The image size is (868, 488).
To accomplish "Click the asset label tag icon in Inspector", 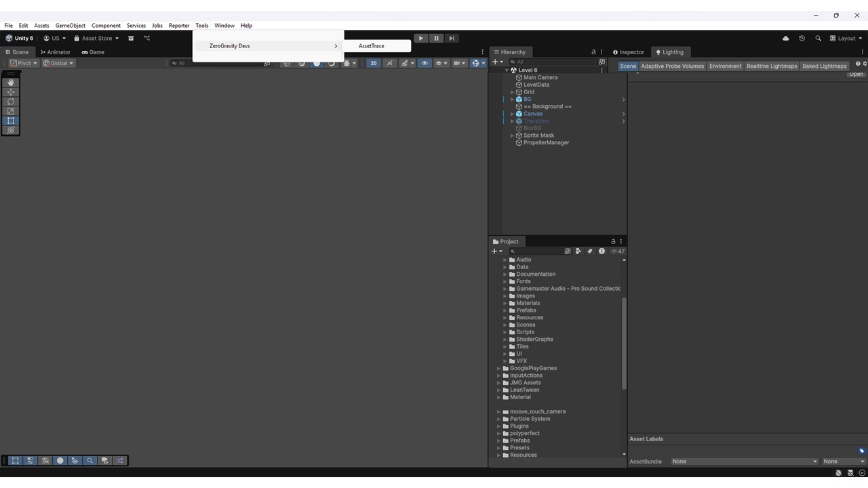I will point(862,451).
